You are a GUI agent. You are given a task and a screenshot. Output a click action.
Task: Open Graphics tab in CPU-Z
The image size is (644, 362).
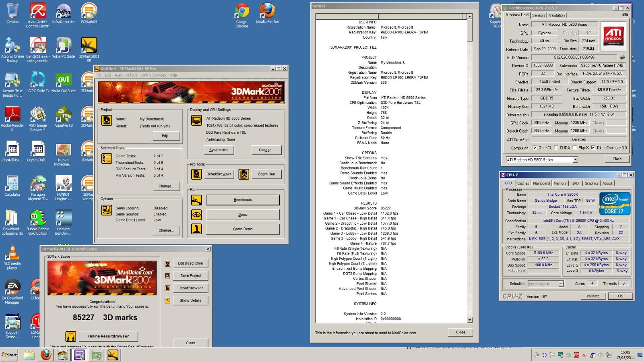(591, 183)
